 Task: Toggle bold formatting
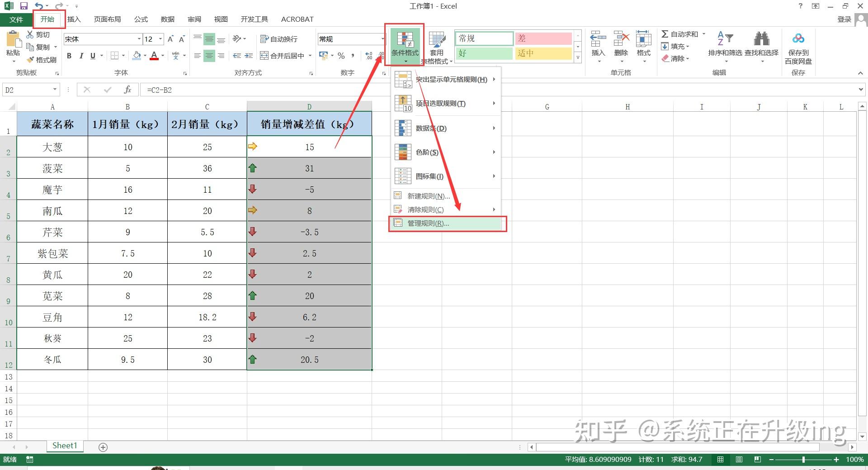coord(69,56)
